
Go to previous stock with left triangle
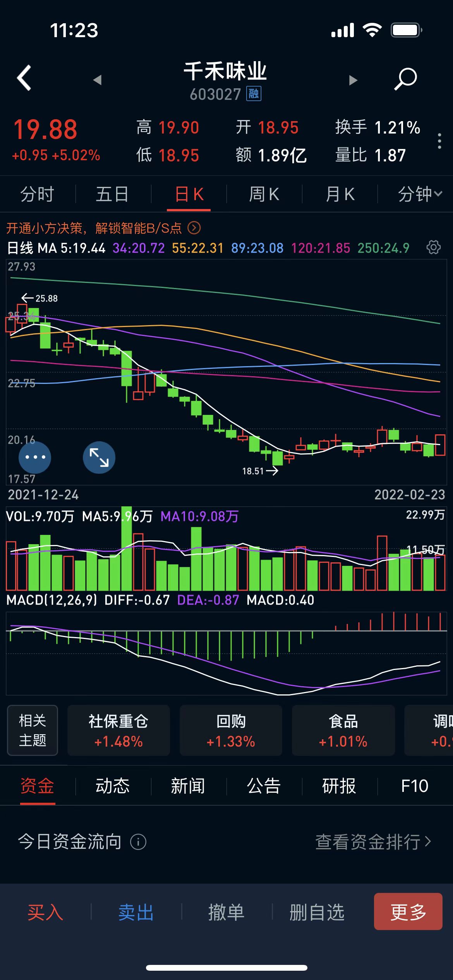[x=97, y=80]
